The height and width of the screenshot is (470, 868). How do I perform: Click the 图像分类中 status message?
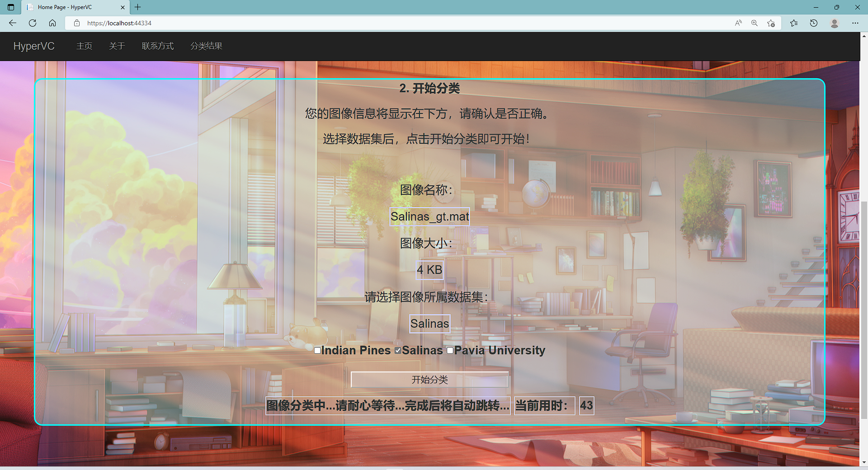(x=388, y=405)
